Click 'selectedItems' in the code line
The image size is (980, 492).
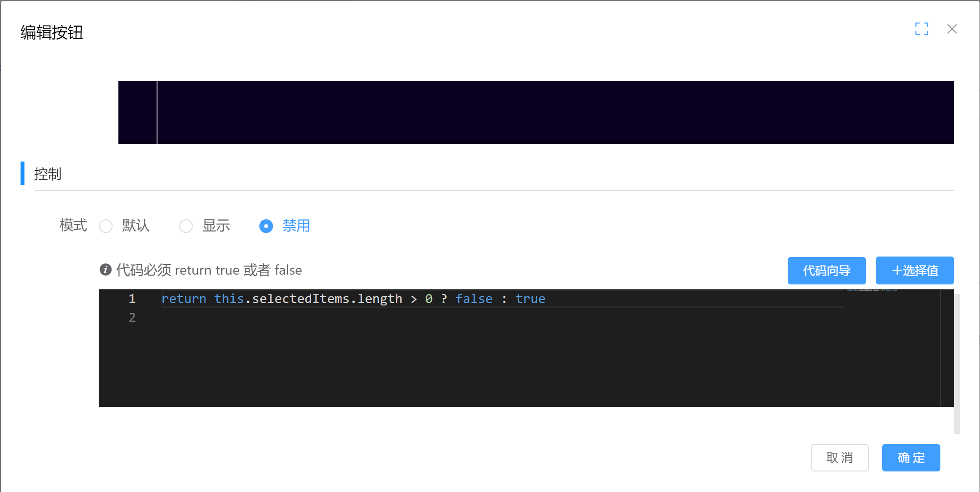300,299
